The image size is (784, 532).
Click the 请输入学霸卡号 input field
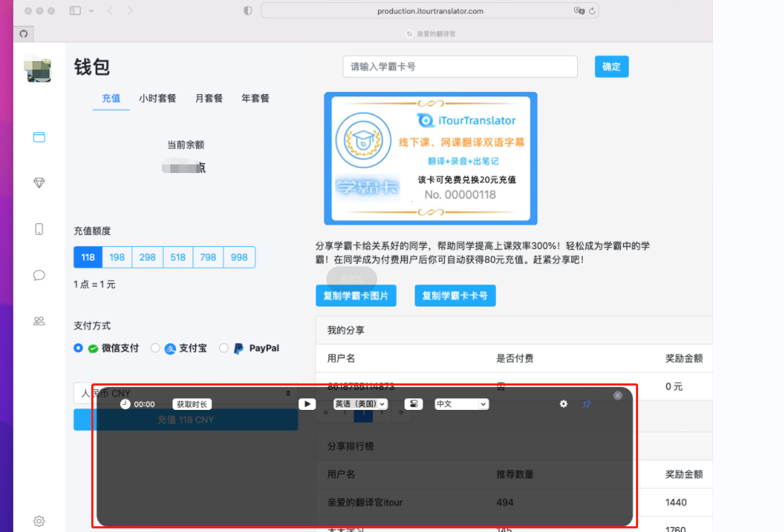pos(460,67)
